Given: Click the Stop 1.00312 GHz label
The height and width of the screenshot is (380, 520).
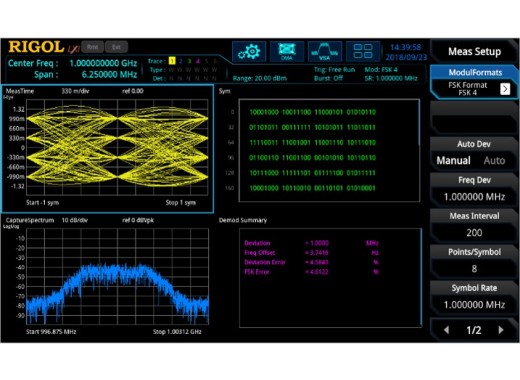Looking at the screenshot, I should [x=177, y=332].
